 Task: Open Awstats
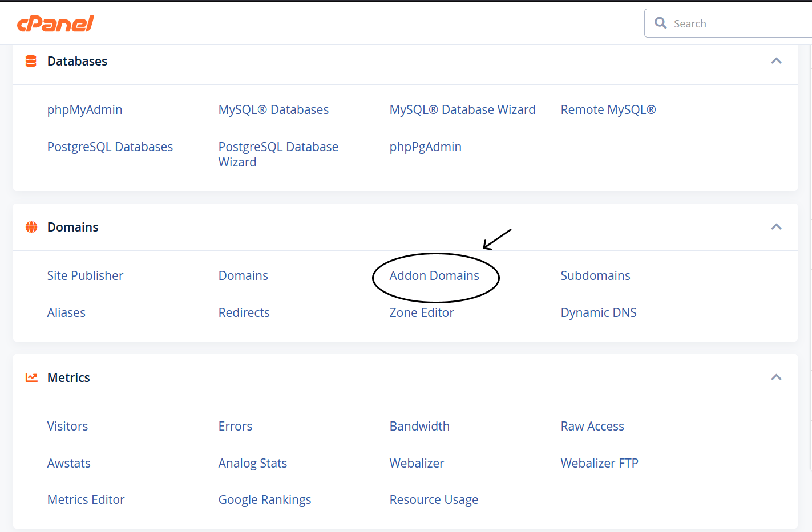click(x=68, y=463)
